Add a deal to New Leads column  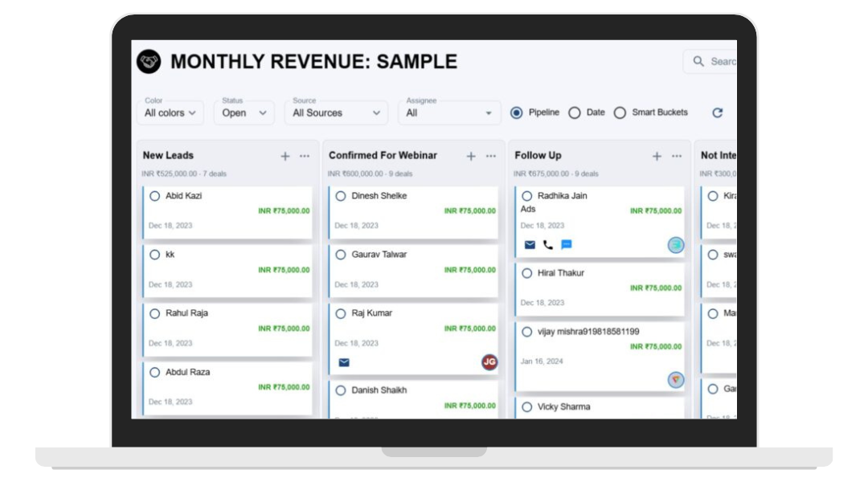(285, 156)
